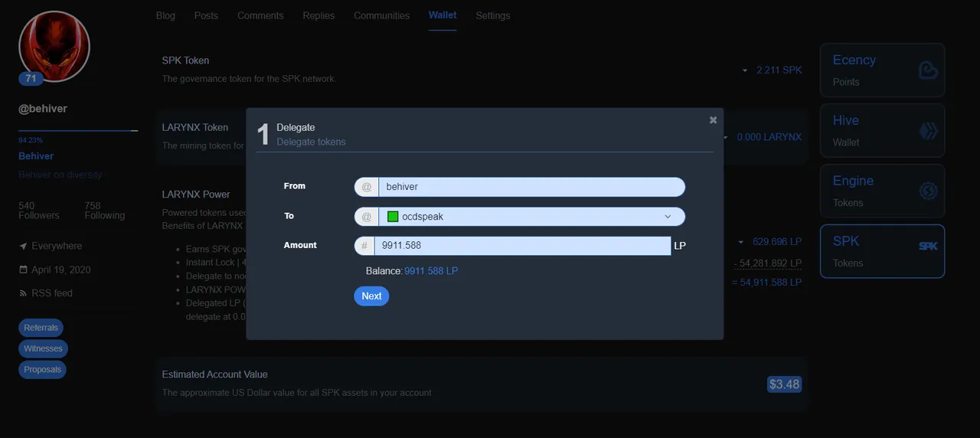Click the Estimated Account Value heading
This screenshot has width=980, height=438.
pyautogui.click(x=215, y=374)
